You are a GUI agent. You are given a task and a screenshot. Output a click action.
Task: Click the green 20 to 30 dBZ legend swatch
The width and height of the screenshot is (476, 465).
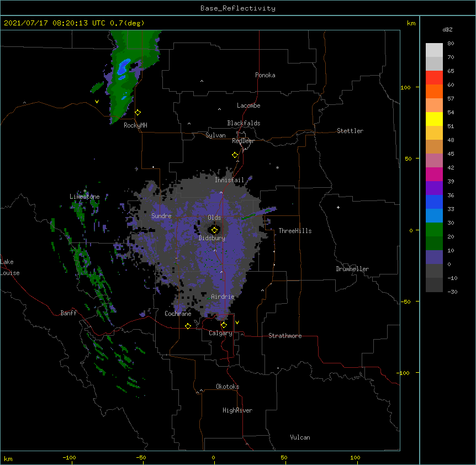tap(434, 230)
